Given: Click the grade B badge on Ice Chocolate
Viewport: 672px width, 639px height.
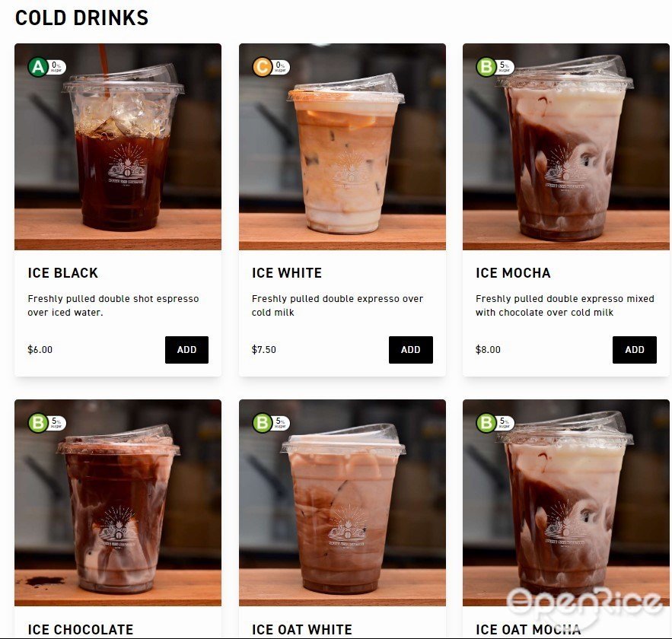Looking at the screenshot, I should pyautogui.click(x=46, y=423).
